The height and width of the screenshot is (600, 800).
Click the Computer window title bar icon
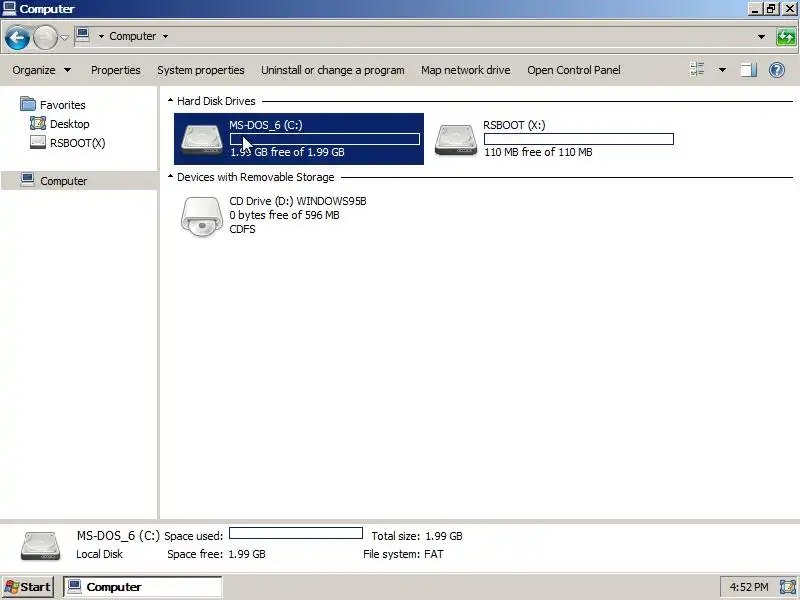tap(9, 8)
